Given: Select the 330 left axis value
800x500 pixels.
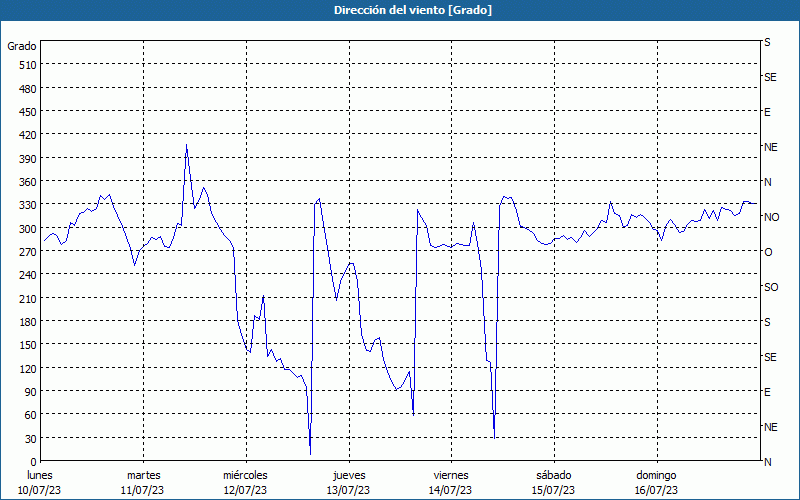Looking at the screenshot, I should click(x=28, y=205).
